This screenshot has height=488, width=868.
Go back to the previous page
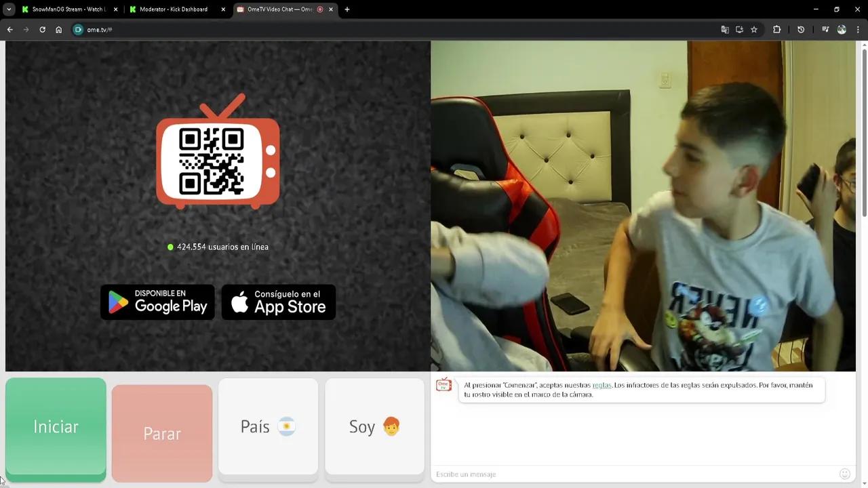(x=9, y=30)
